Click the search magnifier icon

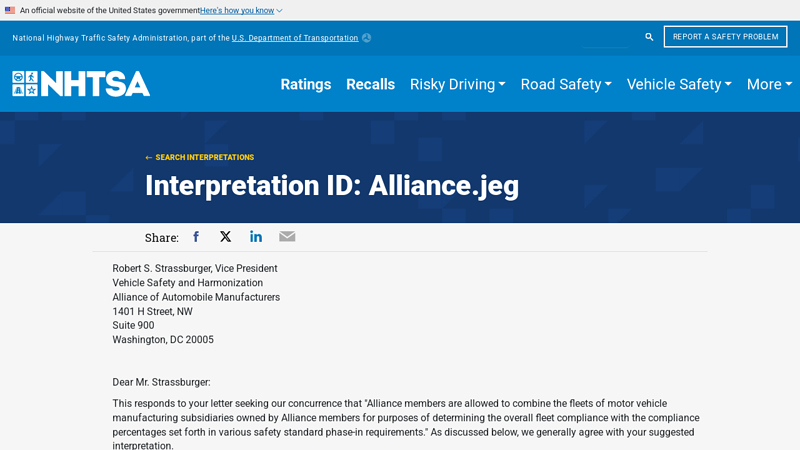(x=649, y=37)
